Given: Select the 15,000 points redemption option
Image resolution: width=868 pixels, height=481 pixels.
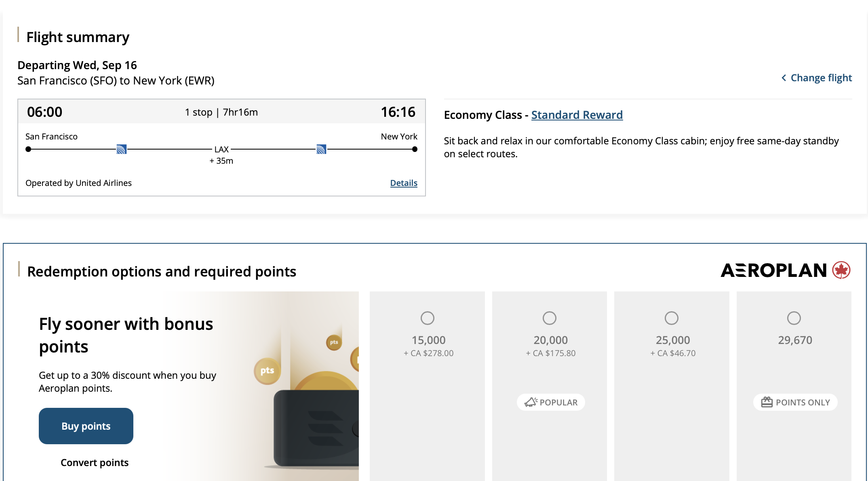Looking at the screenshot, I should click(427, 318).
